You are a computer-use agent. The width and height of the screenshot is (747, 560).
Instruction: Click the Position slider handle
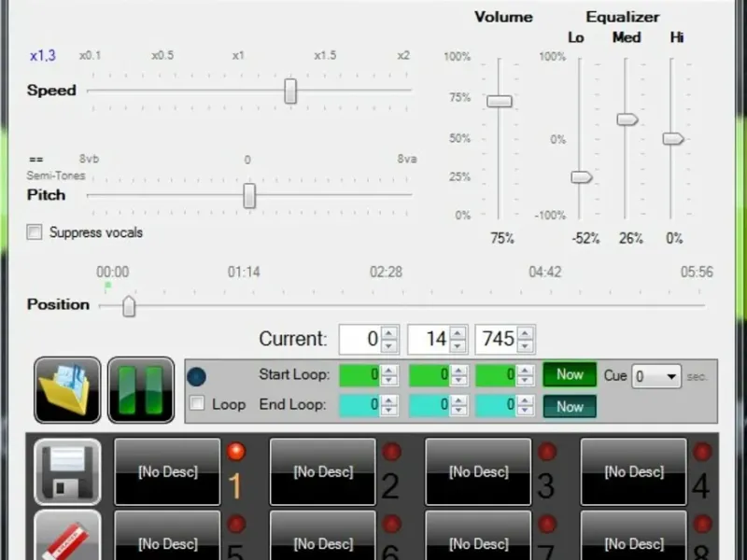[x=129, y=306]
